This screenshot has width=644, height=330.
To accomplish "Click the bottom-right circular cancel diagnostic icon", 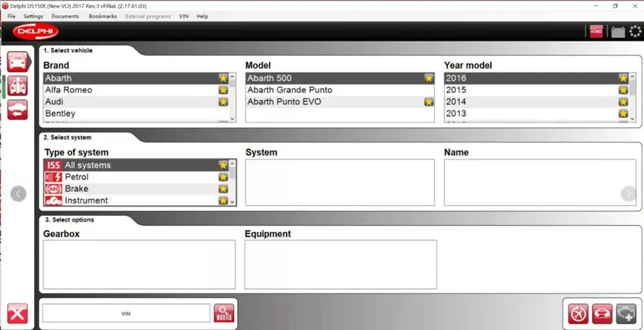I will tap(578, 314).
